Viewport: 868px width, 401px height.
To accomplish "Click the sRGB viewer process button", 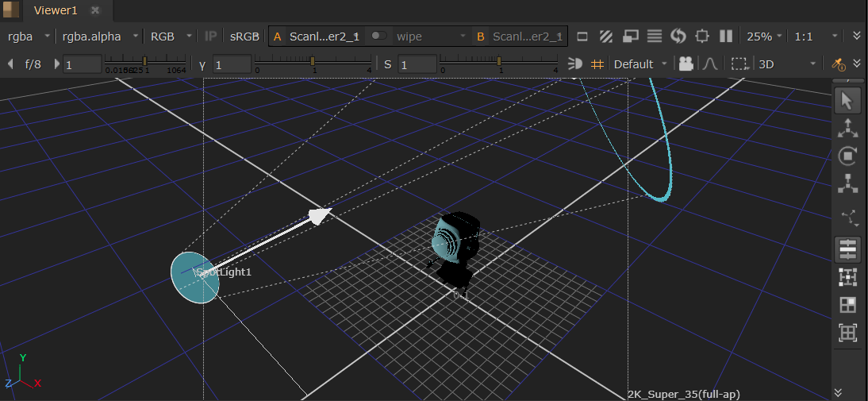I will tap(244, 36).
